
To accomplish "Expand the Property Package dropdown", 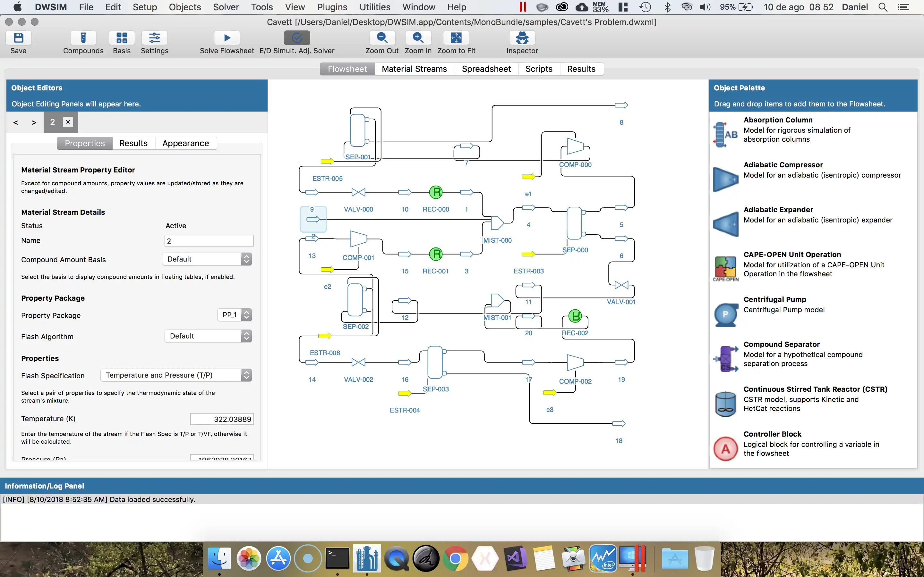I will (245, 314).
